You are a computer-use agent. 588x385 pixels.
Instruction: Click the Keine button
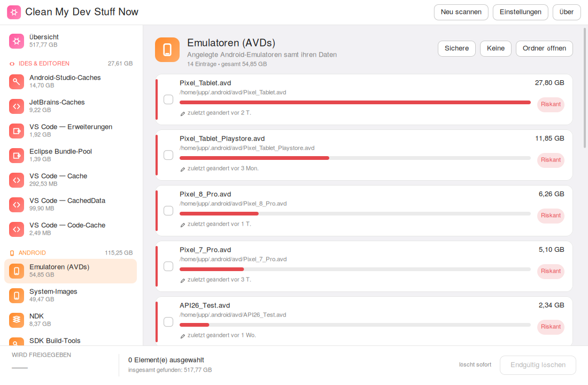click(x=496, y=49)
